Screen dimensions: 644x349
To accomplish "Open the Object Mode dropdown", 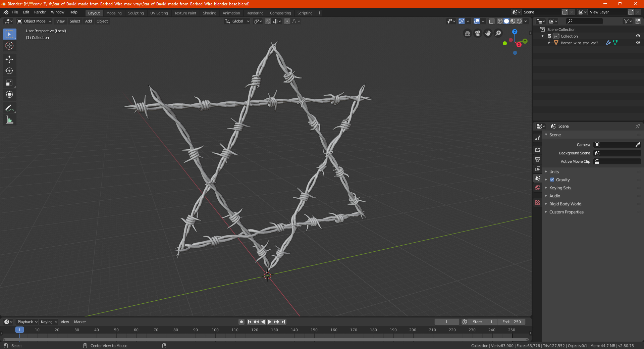I will 34,21.
